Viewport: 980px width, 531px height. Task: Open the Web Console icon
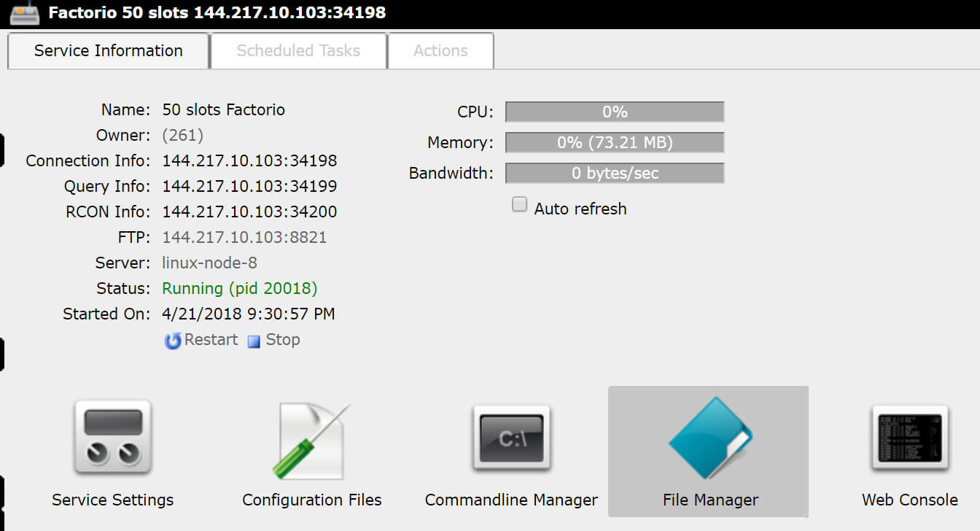[x=910, y=438]
